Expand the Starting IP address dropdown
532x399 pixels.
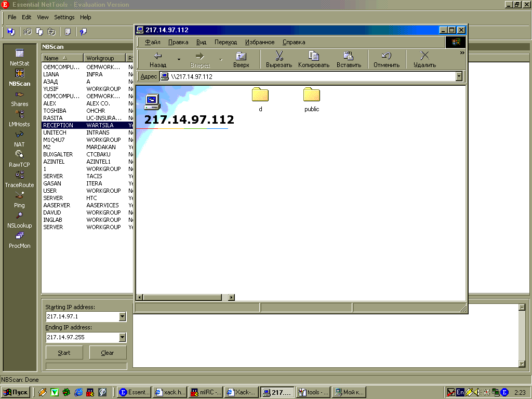[122, 316]
